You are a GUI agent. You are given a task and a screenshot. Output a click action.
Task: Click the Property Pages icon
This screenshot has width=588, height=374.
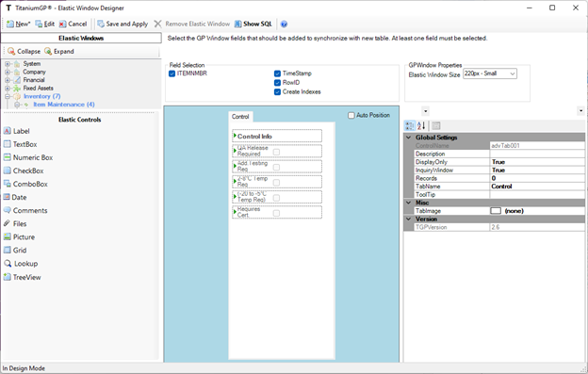click(x=435, y=126)
